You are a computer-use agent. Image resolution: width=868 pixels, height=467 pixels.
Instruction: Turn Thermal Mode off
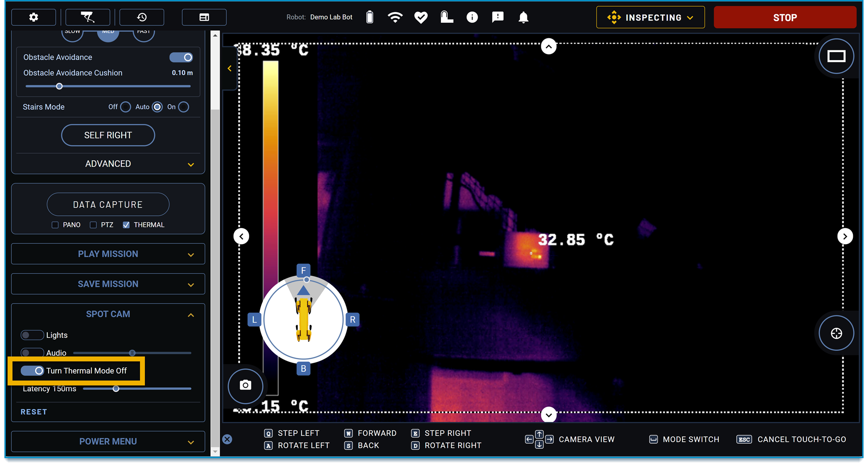(33, 371)
